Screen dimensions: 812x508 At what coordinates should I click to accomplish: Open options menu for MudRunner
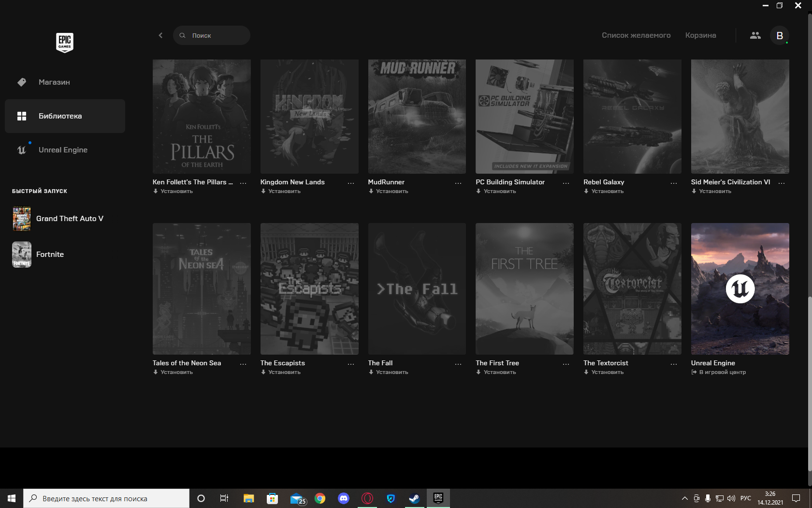click(x=458, y=183)
